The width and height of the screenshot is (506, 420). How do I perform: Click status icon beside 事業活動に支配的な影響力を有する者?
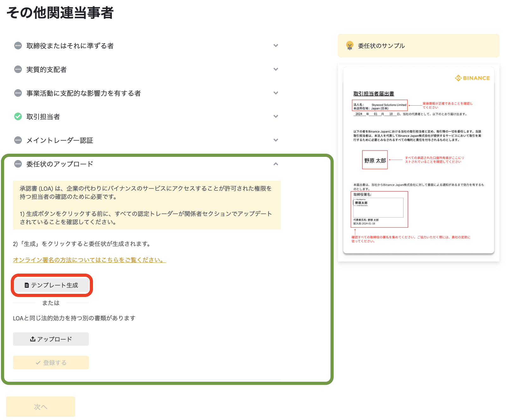18,93
